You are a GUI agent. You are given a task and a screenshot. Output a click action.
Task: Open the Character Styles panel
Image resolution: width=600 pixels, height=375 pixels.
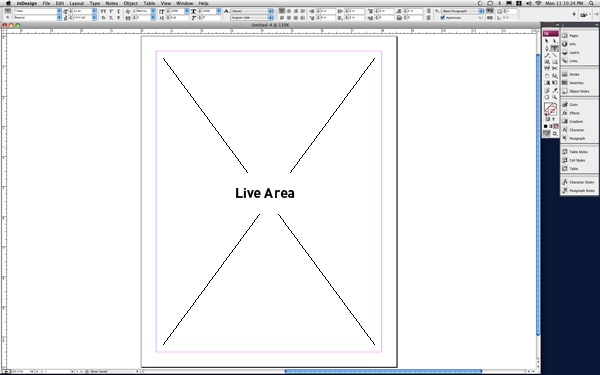pos(579,182)
